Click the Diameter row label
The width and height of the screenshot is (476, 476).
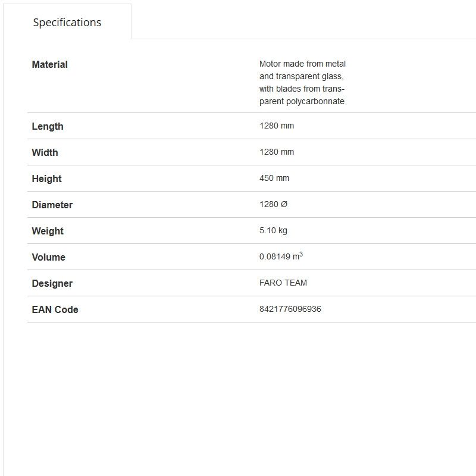click(x=52, y=205)
